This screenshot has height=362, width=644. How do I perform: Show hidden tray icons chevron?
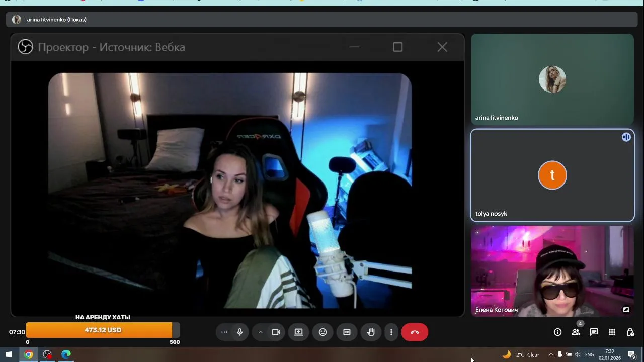point(550,354)
